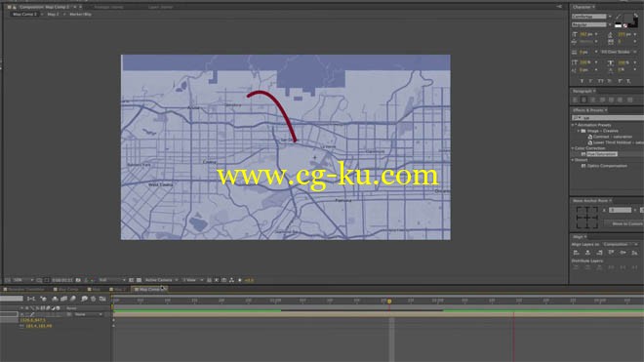Screen dimensions: 644x362
Task: Click the flowchart icon in viewer footer
Action: (x=231, y=280)
